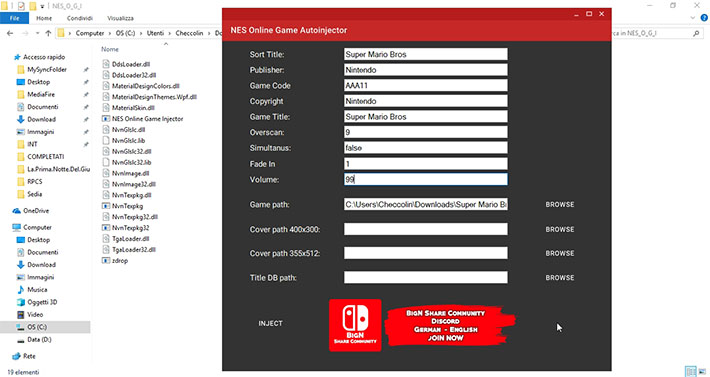
Task: Click Utenti in the address breadcrumb
Action: 155,33
